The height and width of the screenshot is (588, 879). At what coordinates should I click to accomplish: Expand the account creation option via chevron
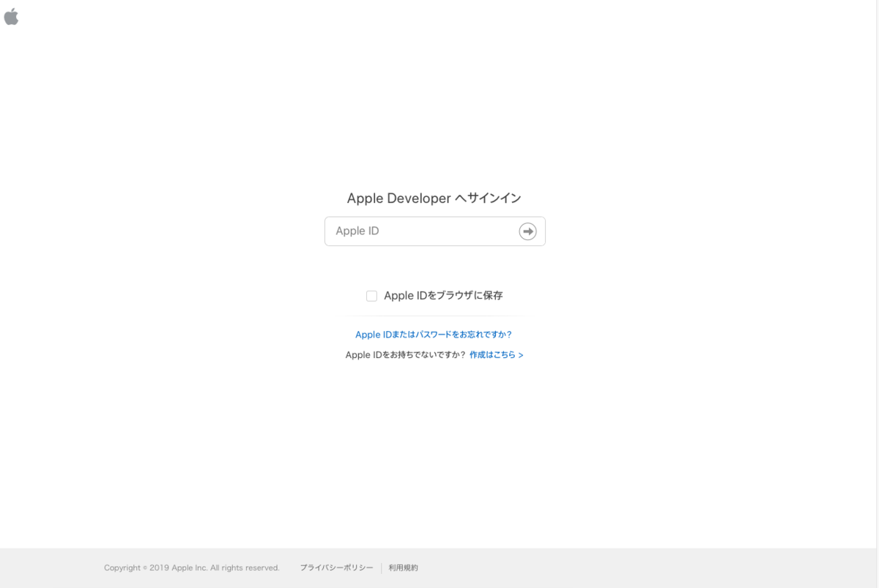521,354
